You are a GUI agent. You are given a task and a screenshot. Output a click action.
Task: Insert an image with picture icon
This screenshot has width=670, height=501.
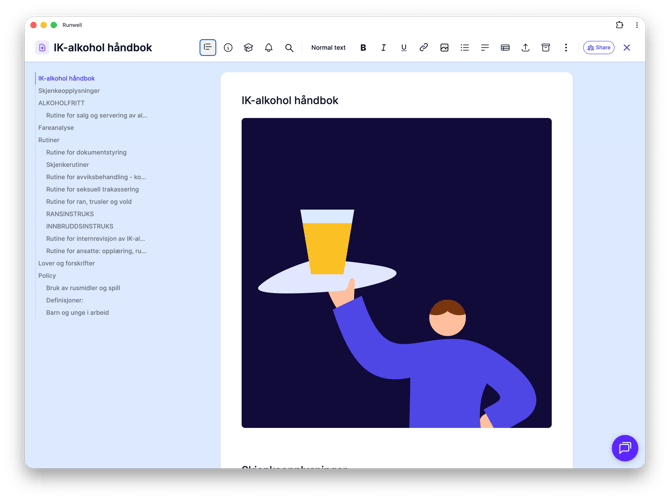click(444, 47)
